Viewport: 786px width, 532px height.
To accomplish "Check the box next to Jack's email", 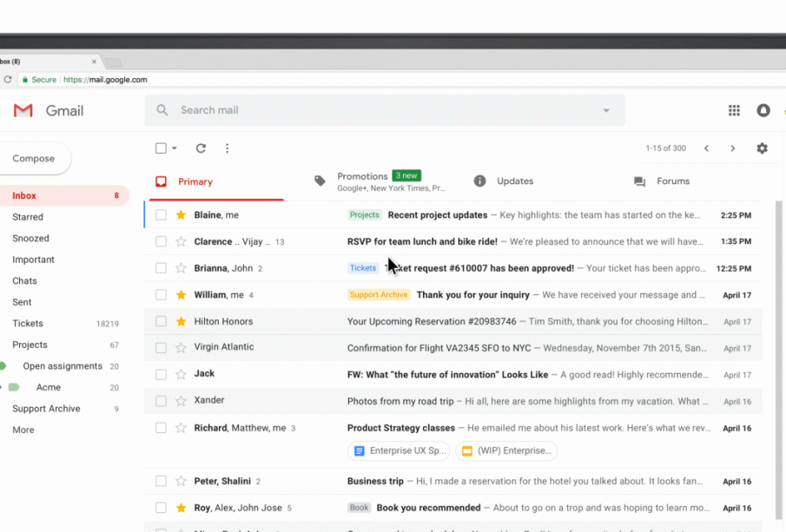I will [161, 374].
